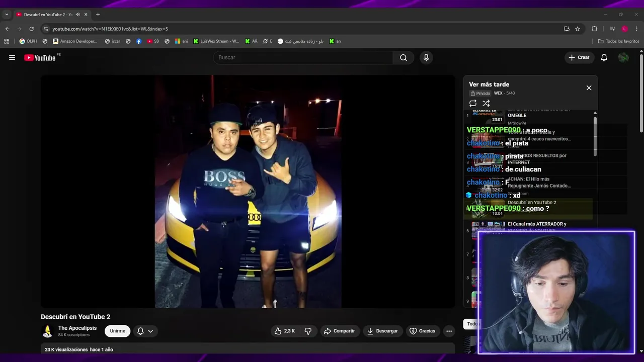
Task: Start voice search with the microphone icon
Action: (x=426, y=58)
